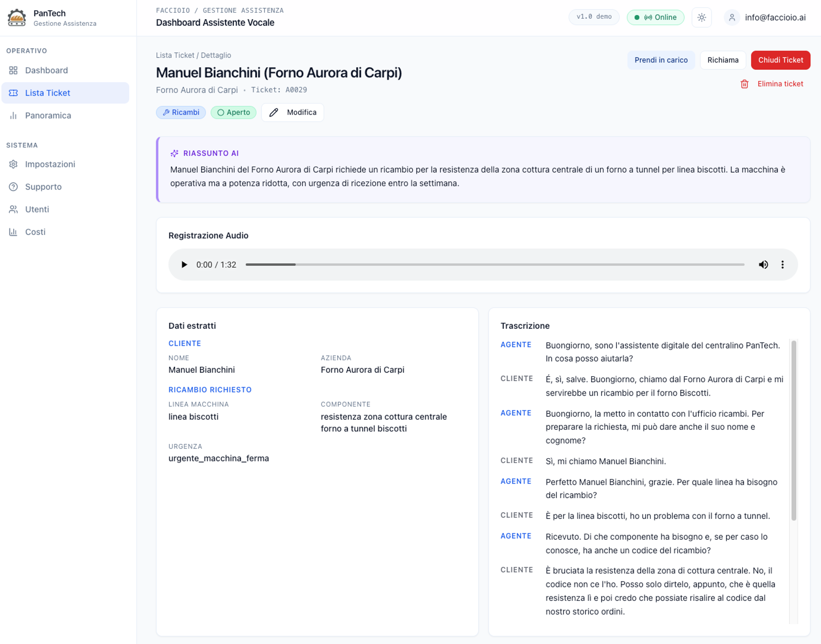Click the Nome value Manuel Bianchini
The width and height of the screenshot is (821, 644).
[202, 370]
